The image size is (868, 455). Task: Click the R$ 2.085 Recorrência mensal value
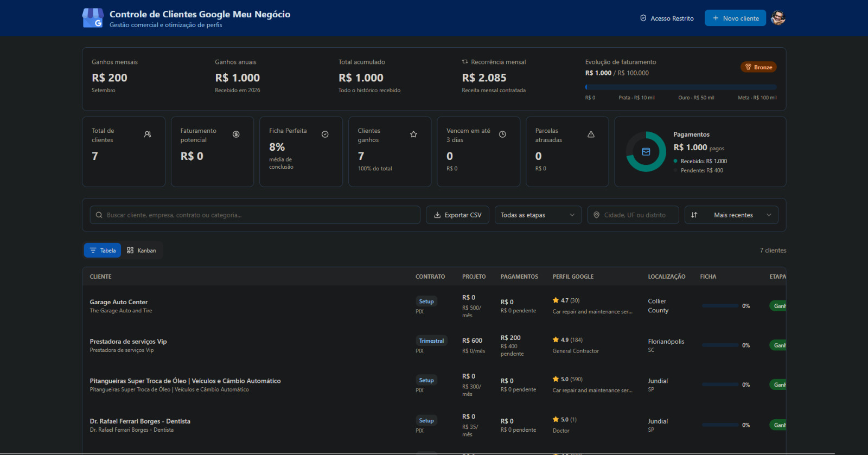(x=484, y=78)
